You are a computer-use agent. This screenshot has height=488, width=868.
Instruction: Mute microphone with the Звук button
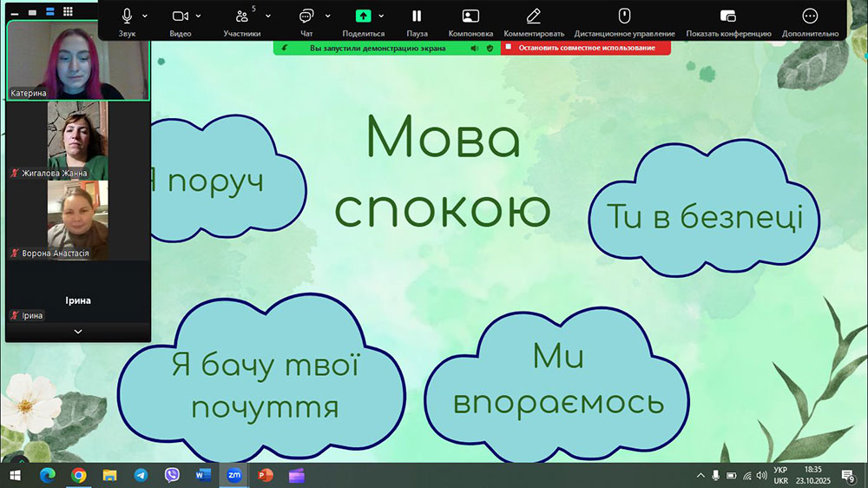(x=127, y=16)
